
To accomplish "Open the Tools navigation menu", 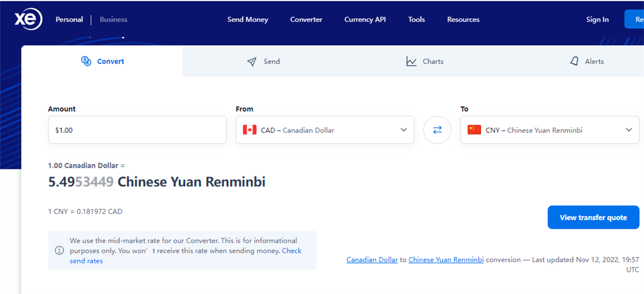I will [416, 19].
